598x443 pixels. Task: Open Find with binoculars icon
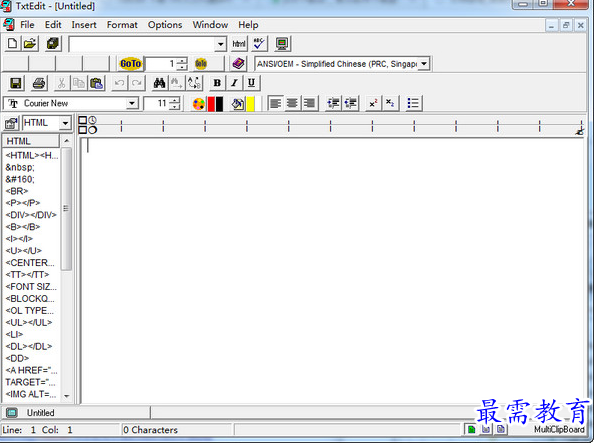[159, 83]
